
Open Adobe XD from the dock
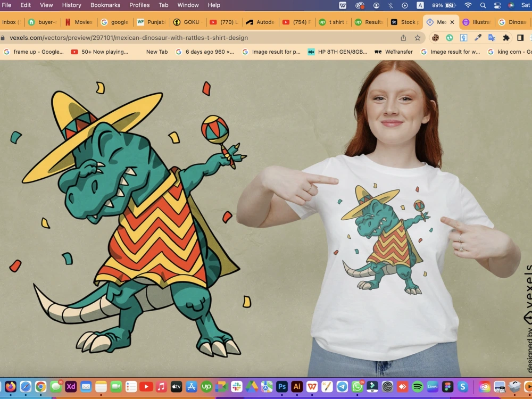tap(71, 386)
